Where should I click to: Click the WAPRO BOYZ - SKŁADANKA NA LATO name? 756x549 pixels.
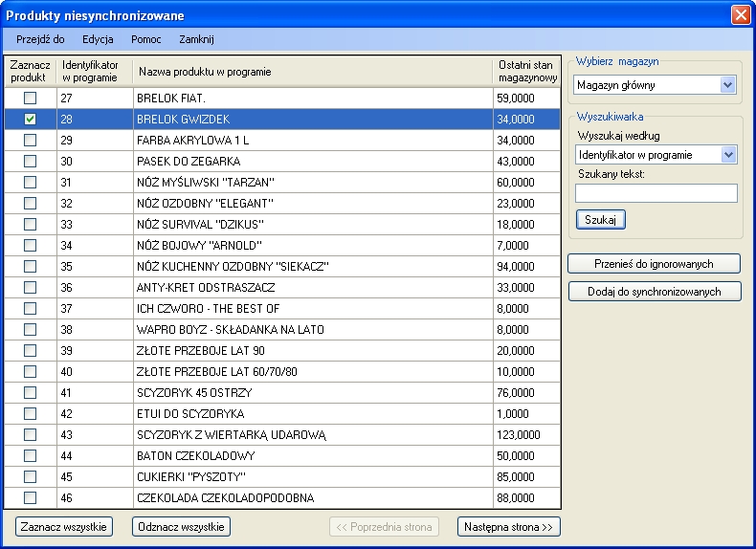[313, 330]
